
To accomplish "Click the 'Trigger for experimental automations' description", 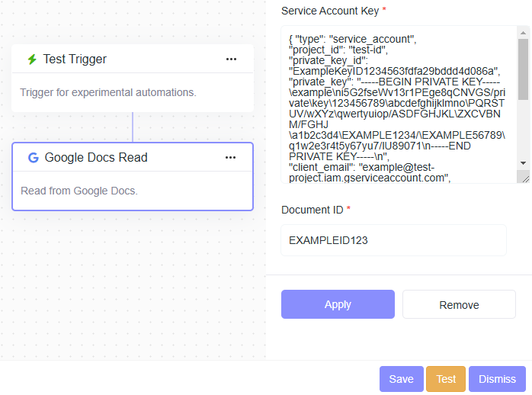I will click(107, 92).
